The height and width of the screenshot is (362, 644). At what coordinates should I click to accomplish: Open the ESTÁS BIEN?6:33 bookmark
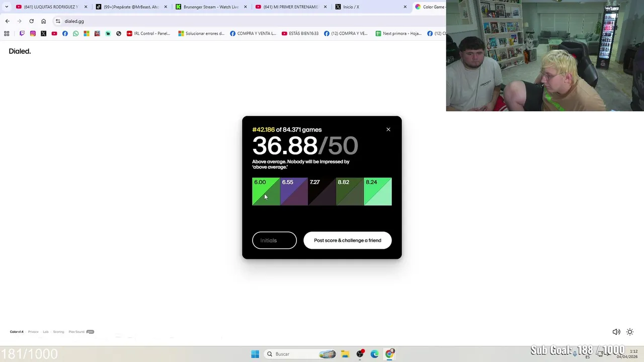click(x=300, y=34)
